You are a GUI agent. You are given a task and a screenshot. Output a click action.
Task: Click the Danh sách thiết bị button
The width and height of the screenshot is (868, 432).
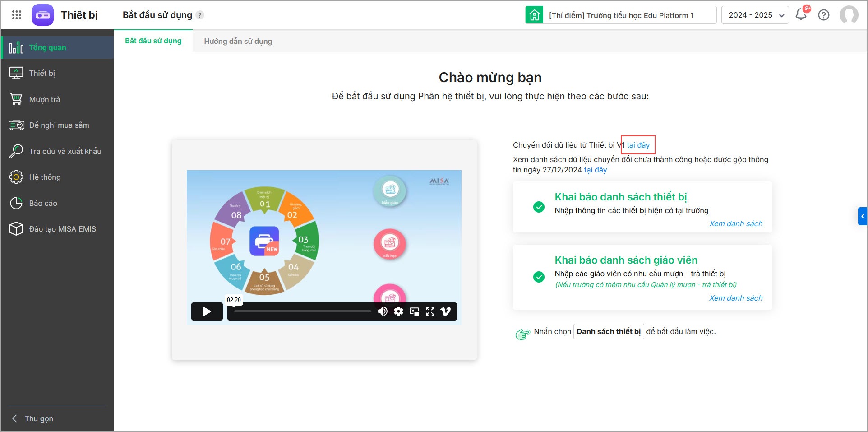[609, 331]
